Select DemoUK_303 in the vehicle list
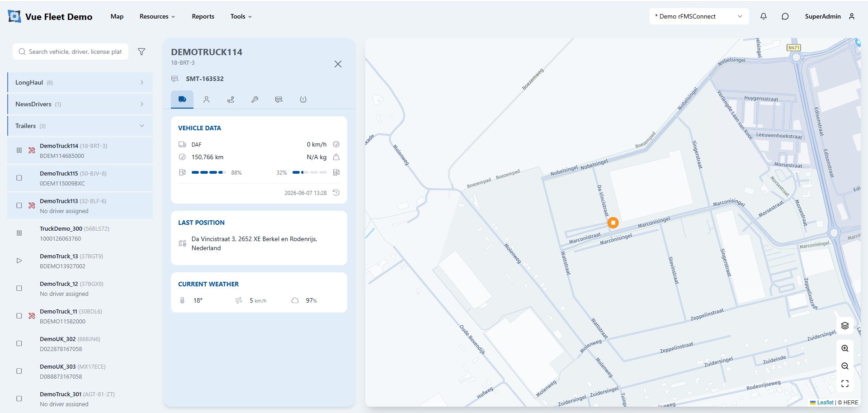 [x=80, y=371]
